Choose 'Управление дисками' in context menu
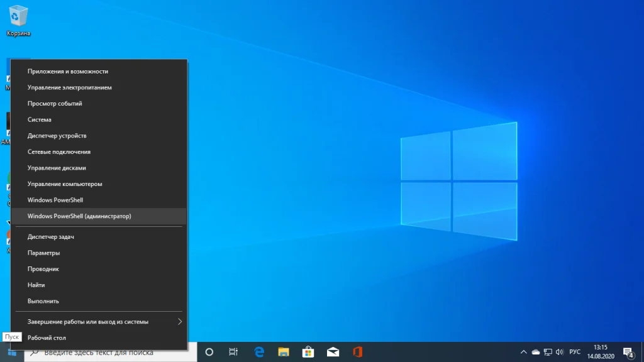 click(57, 168)
